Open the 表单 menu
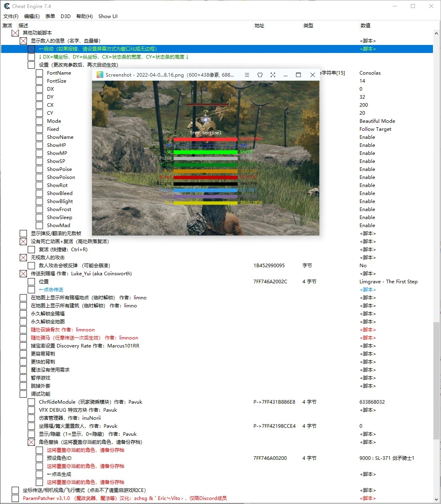The height and width of the screenshot is (504, 441). pos(50,16)
